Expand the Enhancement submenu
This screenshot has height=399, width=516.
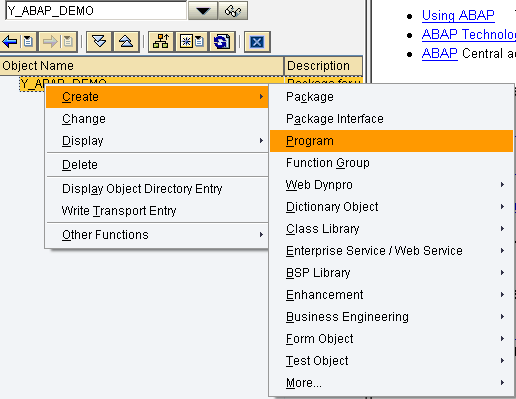pos(391,295)
